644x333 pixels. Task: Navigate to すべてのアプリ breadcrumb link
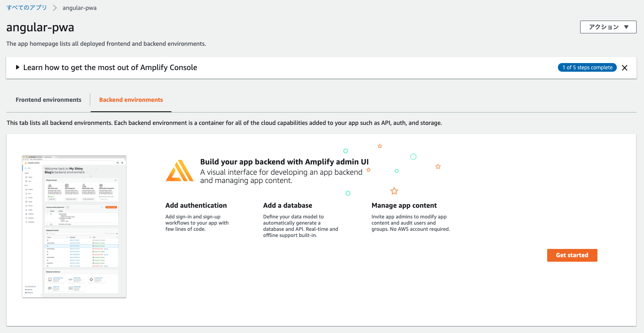26,7
